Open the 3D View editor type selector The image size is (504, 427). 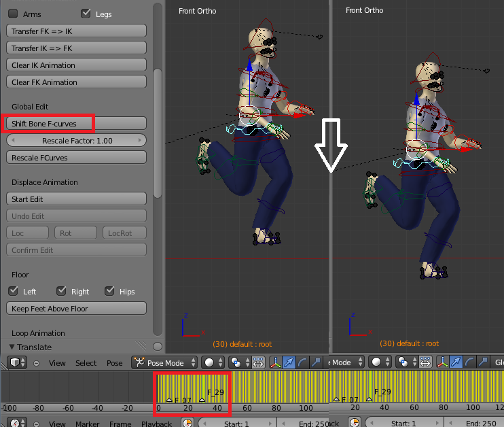16,362
